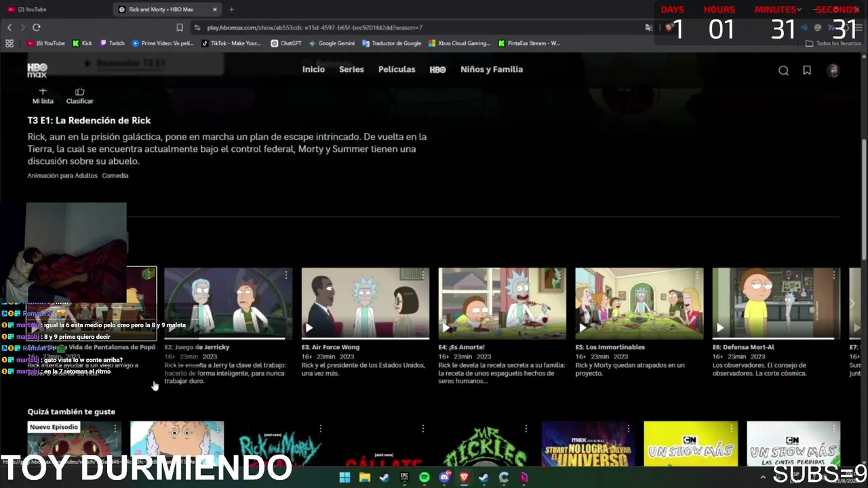Open YouTube bookmark
The height and width of the screenshot is (488, 868).
pyautogui.click(x=46, y=43)
